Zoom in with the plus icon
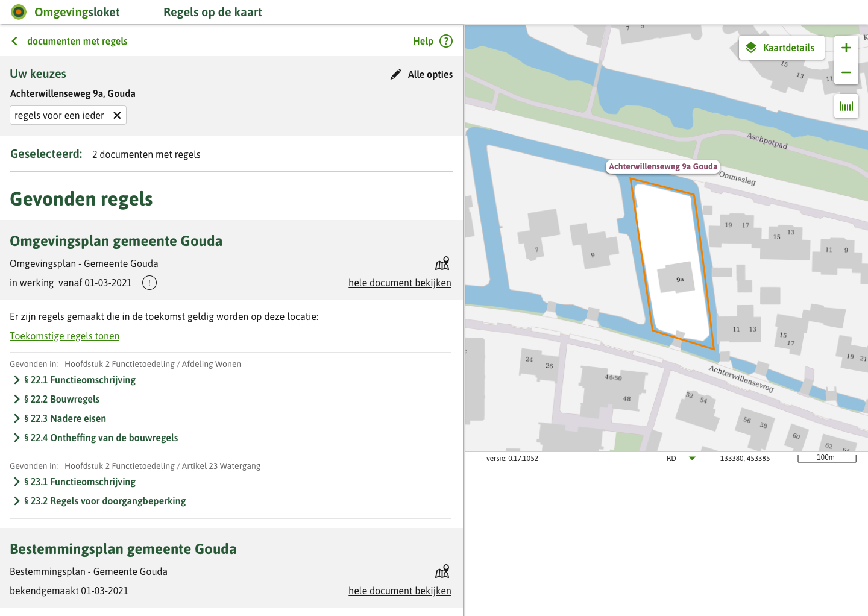This screenshot has width=868, height=616. (846, 47)
